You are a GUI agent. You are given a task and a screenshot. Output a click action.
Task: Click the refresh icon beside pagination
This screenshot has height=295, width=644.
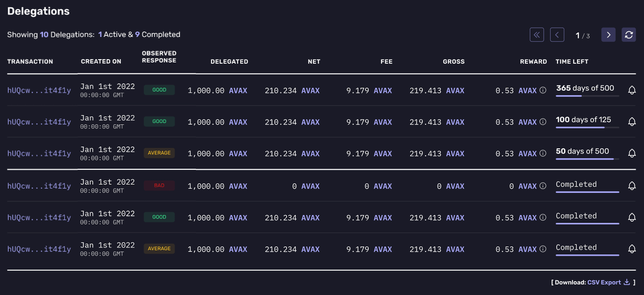tap(628, 35)
